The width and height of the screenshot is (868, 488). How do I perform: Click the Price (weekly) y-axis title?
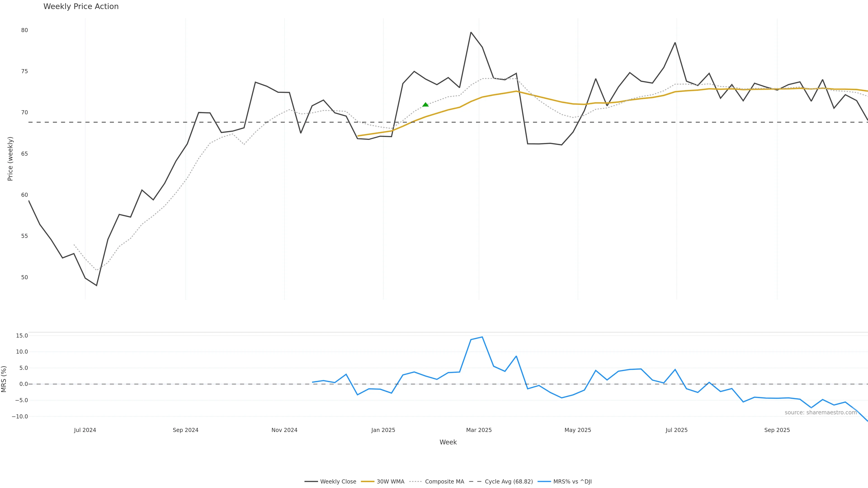tap(10, 159)
